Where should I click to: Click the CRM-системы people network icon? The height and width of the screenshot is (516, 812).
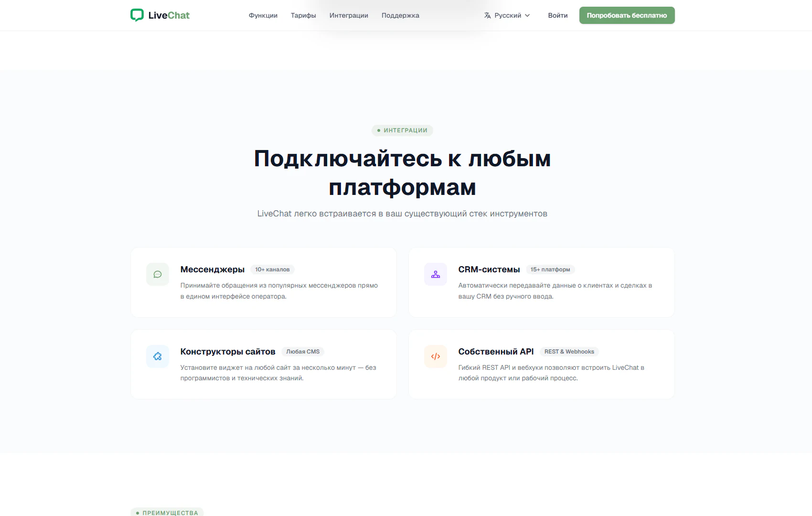coord(436,274)
